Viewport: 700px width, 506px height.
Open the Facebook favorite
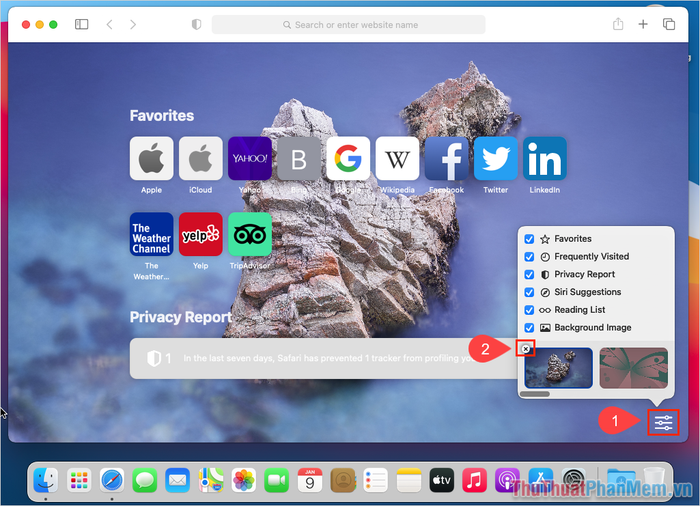pos(446,159)
